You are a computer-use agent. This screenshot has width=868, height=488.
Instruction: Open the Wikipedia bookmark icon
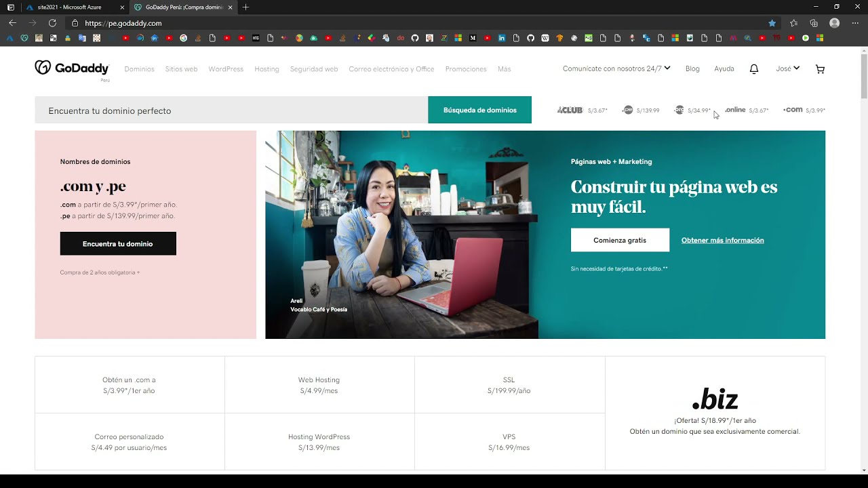click(545, 38)
